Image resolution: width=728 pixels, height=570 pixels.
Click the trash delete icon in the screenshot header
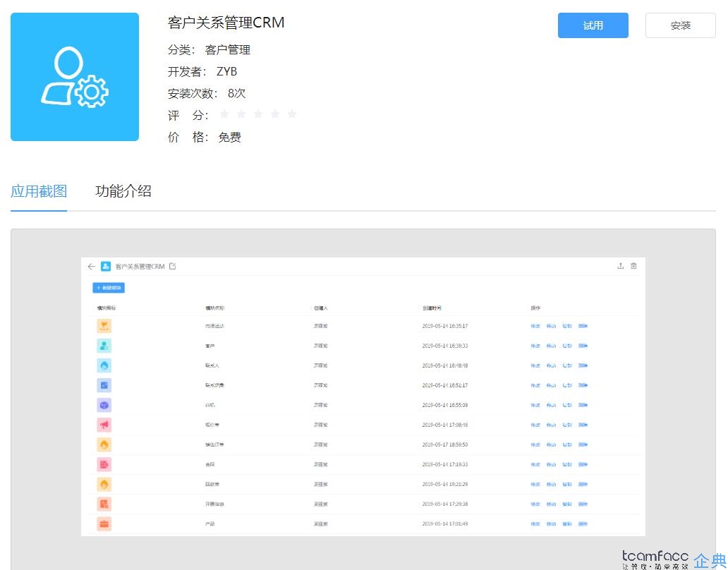(633, 266)
